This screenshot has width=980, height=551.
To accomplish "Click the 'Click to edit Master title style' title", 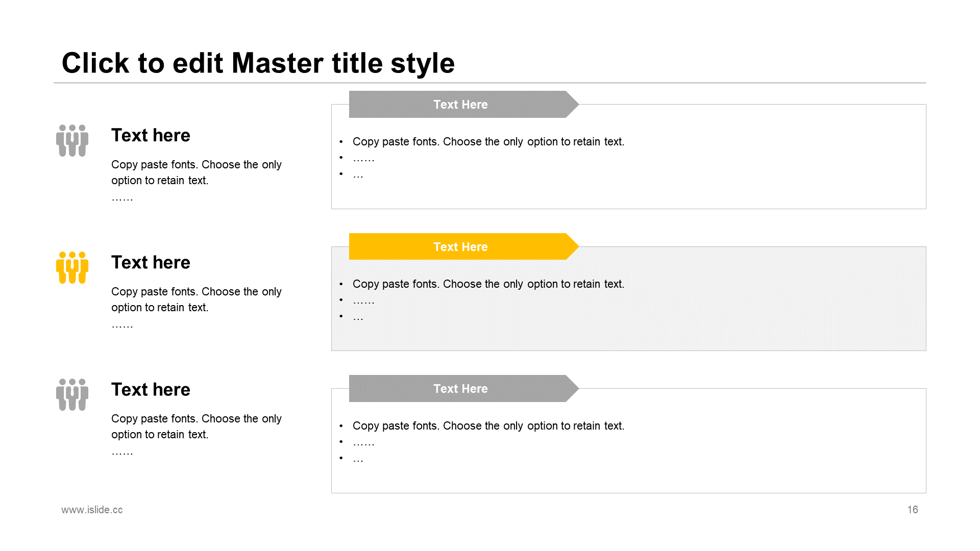I will tap(258, 63).
